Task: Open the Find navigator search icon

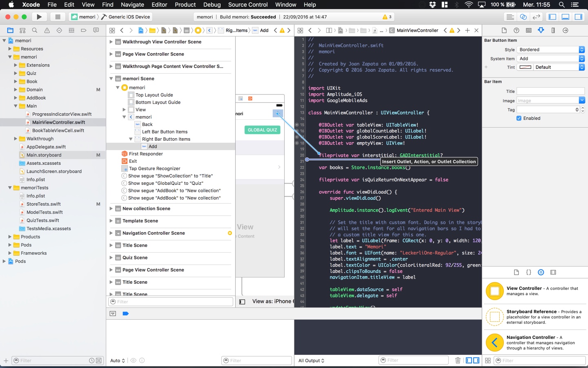Action: (x=35, y=30)
